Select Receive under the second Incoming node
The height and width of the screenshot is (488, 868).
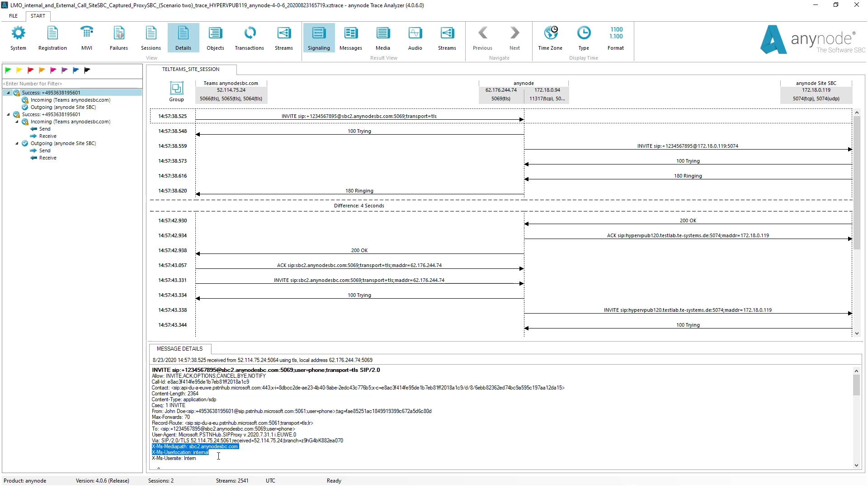coord(47,136)
